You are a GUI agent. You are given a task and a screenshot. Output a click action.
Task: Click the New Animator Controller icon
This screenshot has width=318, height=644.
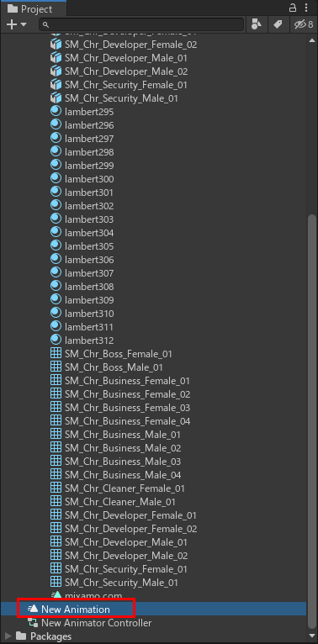(x=33, y=623)
